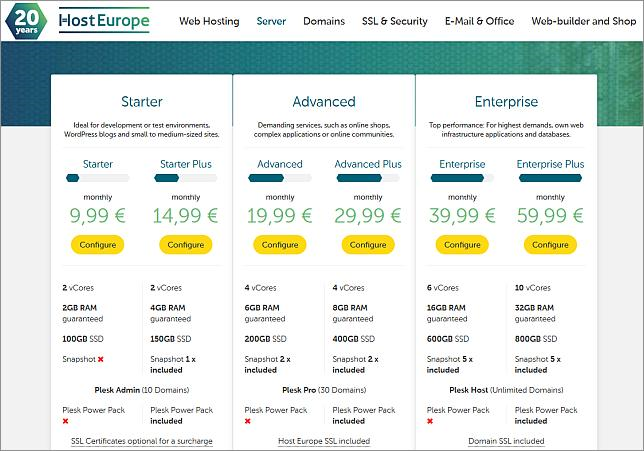Click the 19,99 € price
This screenshot has height=451, width=644.
tap(280, 216)
